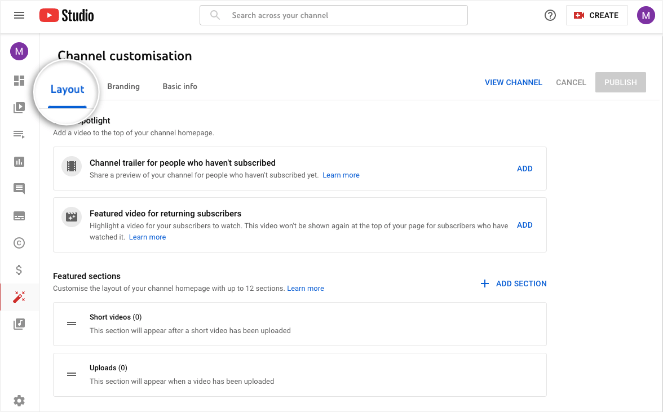Open the Dashboard from the sidebar
Image resolution: width=663 pixels, height=412 pixels.
point(19,81)
